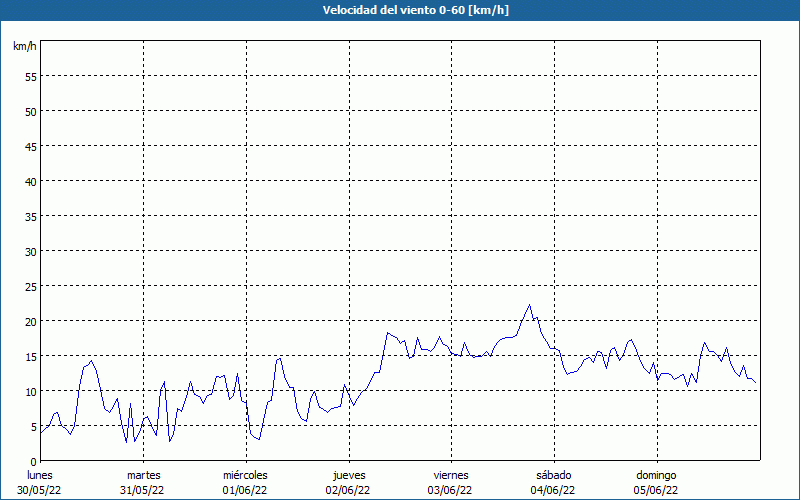800x500 pixels.
Task: Click the "martes" day label
Action: point(144,475)
